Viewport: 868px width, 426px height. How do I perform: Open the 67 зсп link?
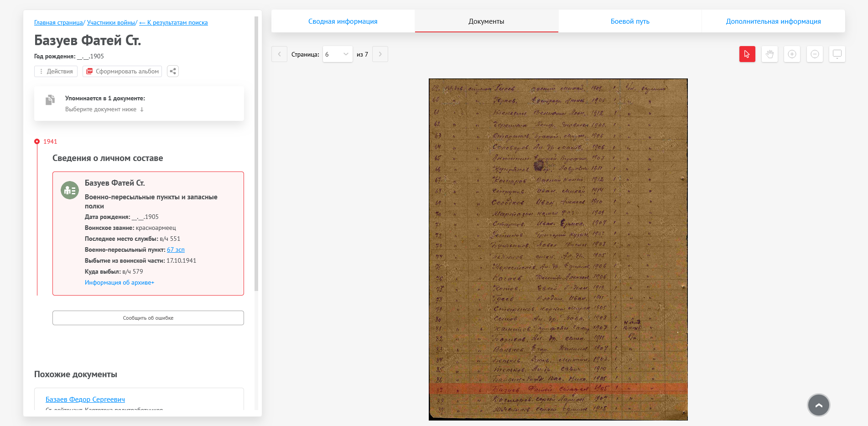pyautogui.click(x=176, y=250)
